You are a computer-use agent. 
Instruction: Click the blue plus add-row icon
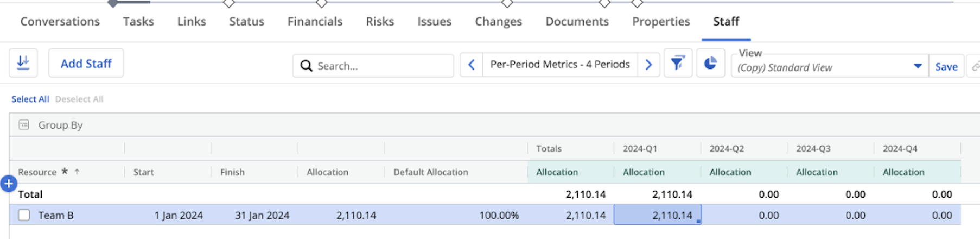(9, 184)
